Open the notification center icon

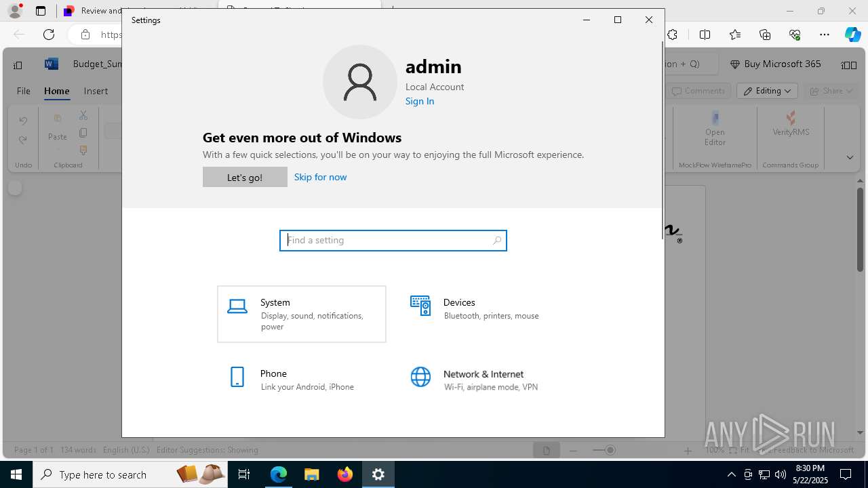846,474
